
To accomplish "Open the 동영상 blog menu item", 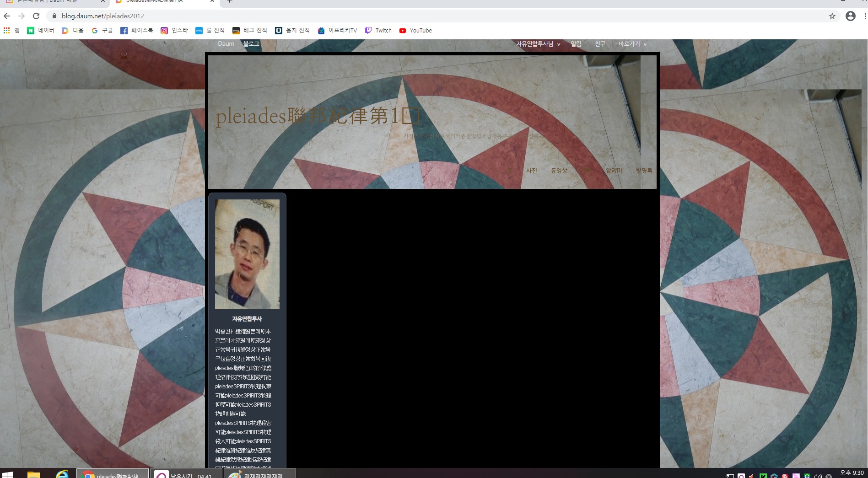I will point(559,171).
